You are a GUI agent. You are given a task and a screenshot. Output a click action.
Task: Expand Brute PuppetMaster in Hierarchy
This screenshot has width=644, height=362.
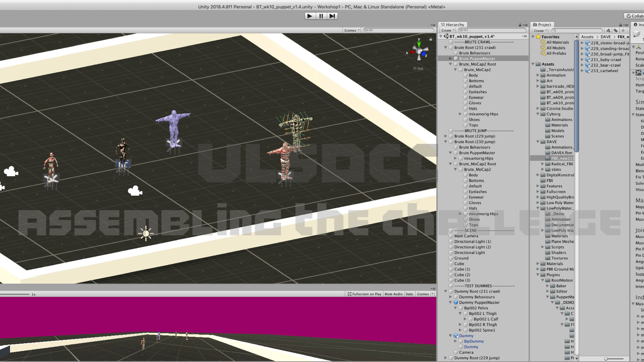450,59
